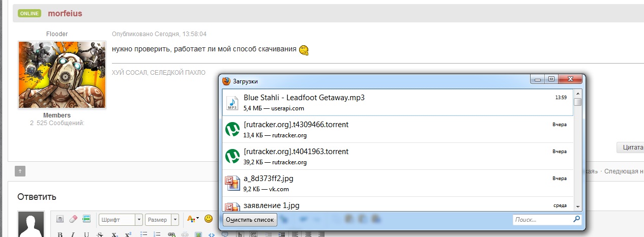Click post date Опубликовано Сегодня, 13:58:04
The image size is (644, 237).
[x=159, y=34]
